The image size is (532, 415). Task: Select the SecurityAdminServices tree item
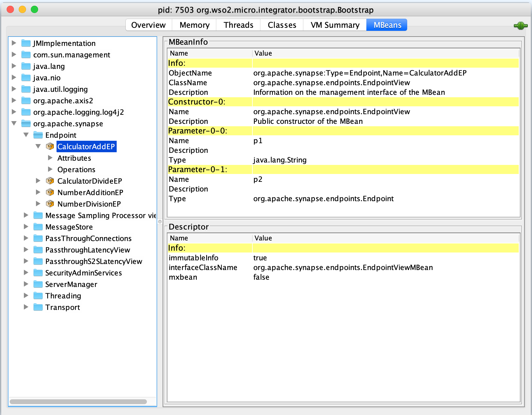[83, 273]
